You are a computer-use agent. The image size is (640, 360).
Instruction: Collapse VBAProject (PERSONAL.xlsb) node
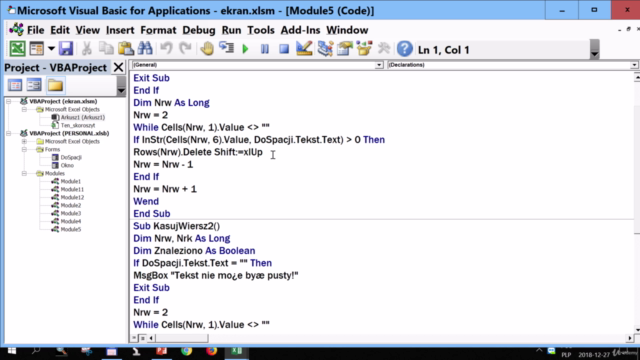click(x=9, y=133)
